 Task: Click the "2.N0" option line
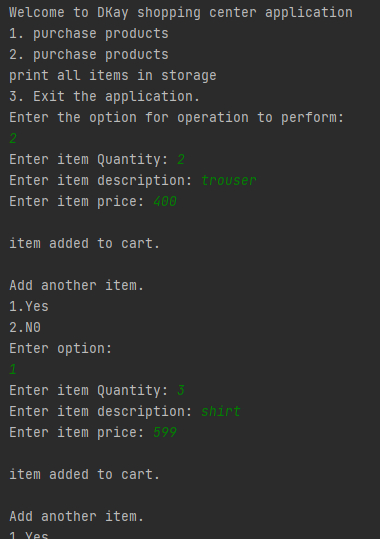[25, 327]
